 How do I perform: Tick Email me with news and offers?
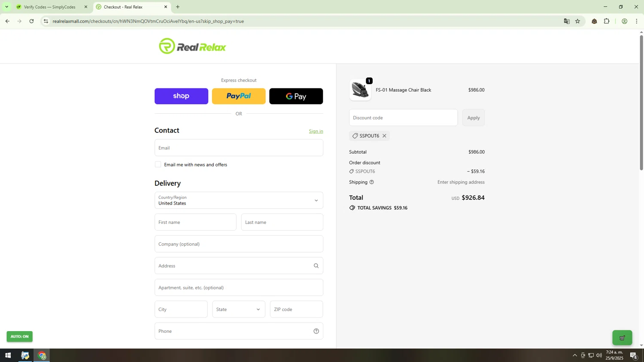coord(158,165)
